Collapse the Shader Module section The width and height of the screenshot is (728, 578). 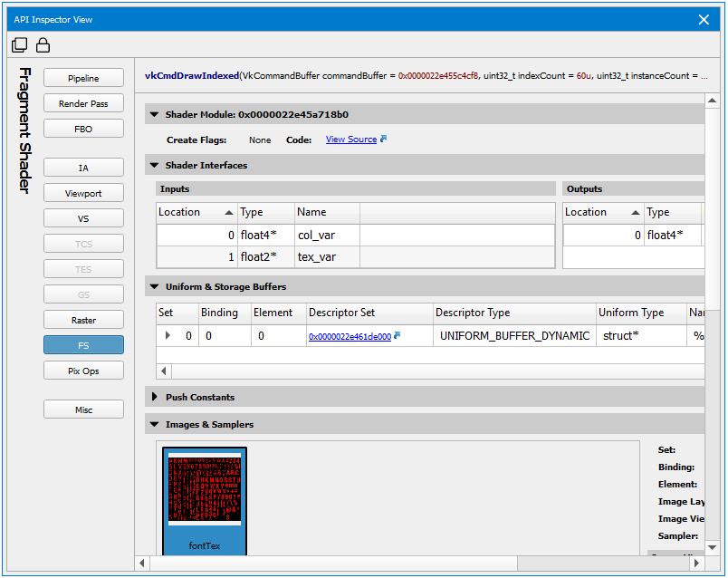(x=154, y=115)
